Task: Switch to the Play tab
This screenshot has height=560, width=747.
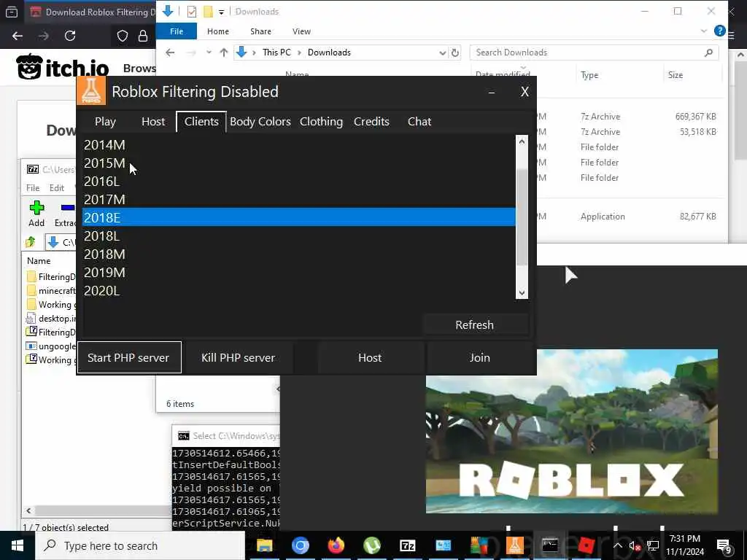Action: click(105, 122)
